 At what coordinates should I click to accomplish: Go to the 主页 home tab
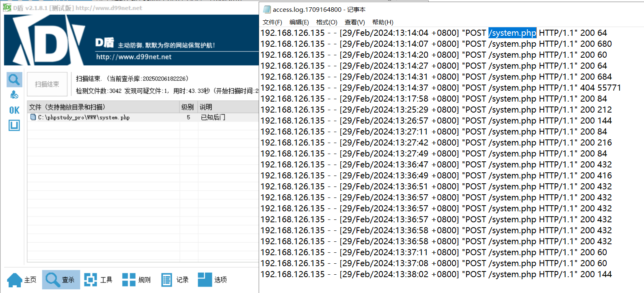(x=22, y=280)
